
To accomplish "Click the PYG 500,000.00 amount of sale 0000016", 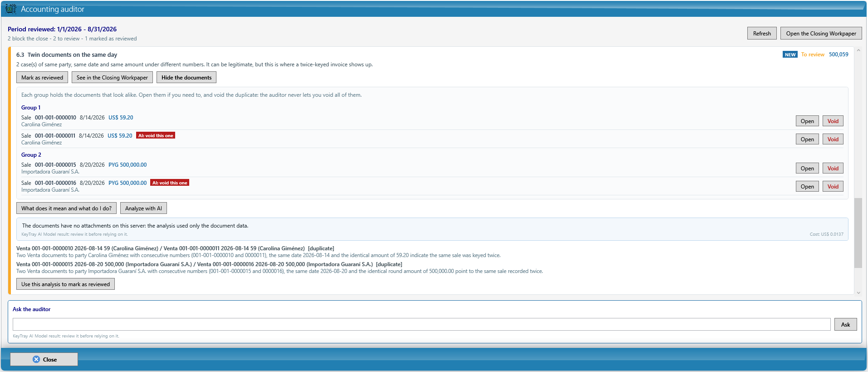I will point(128,183).
